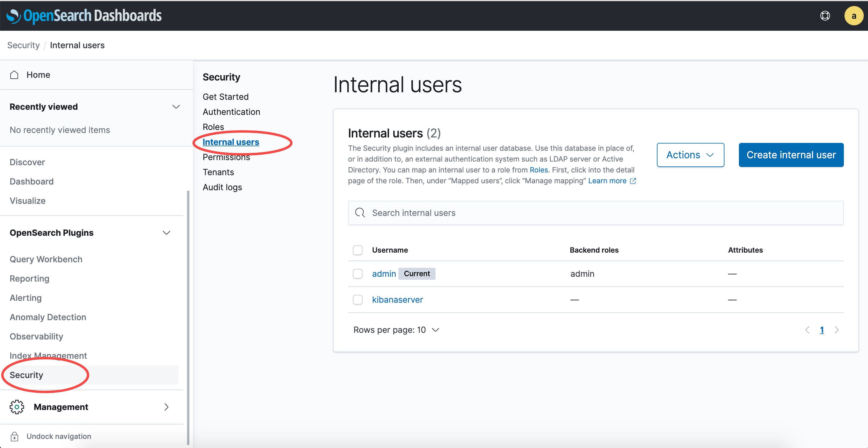Image resolution: width=868 pixels, height=448 pixels.
Task: Click the Home house icon
Action: (14, 75)
